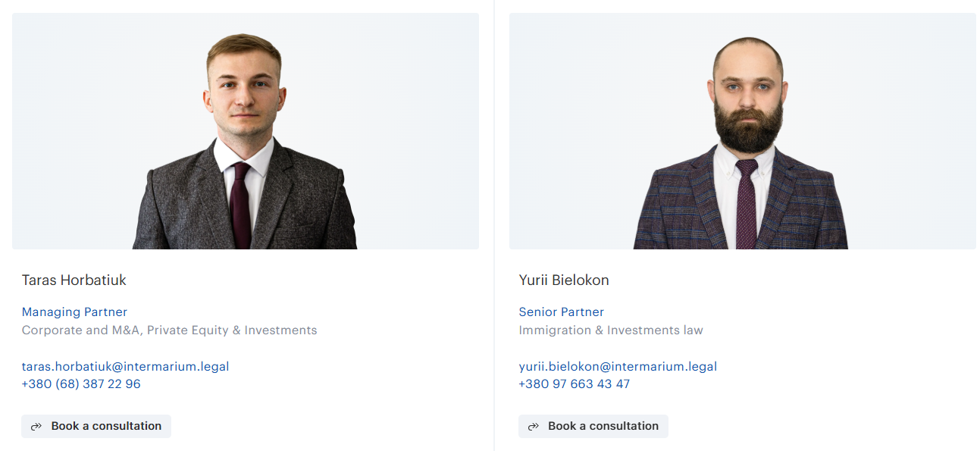This screenshot has width=980, height=451.
Task: Click share arrow icon in Yurii's consultation button
Action: [533, 427]
